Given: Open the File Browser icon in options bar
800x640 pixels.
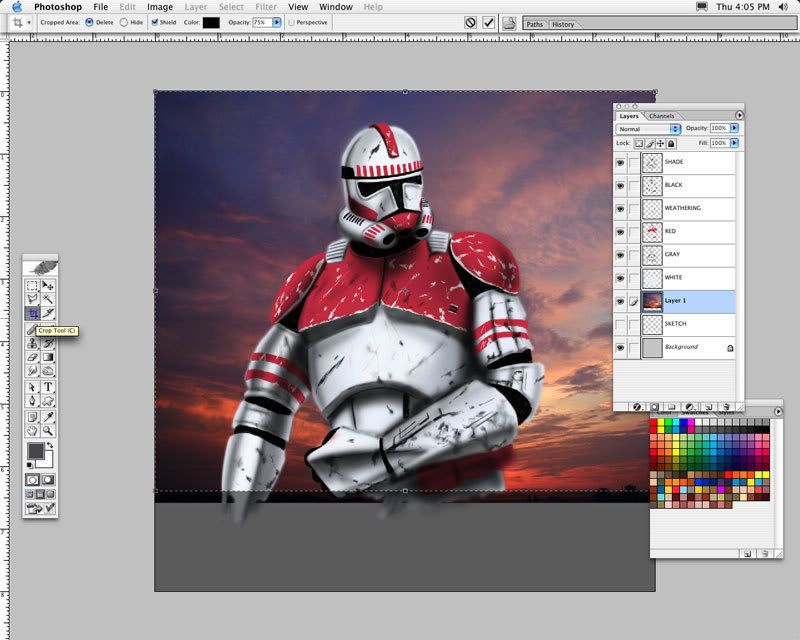Looking at the screenshot, I should [x=509, y=23].
